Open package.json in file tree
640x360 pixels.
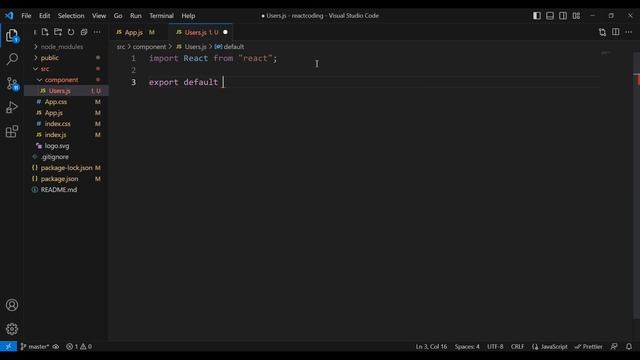[60, 179]
